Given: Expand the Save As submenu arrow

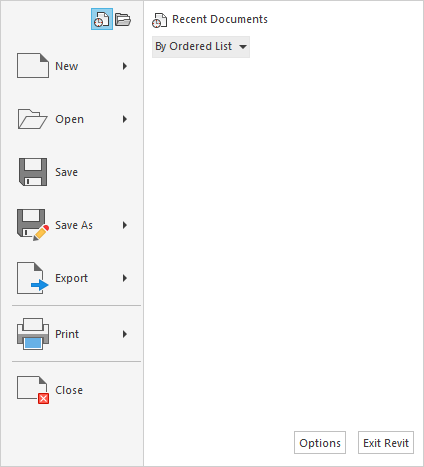Looking at the screenshot, I should tap(125, 225).
